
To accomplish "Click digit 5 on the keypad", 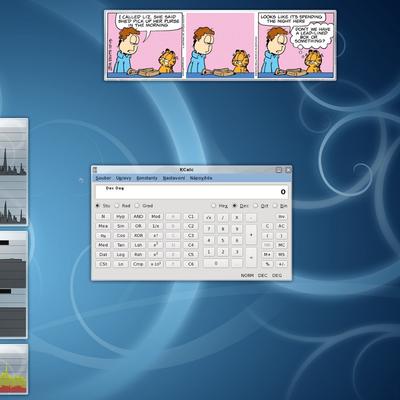I will [223, 240].
